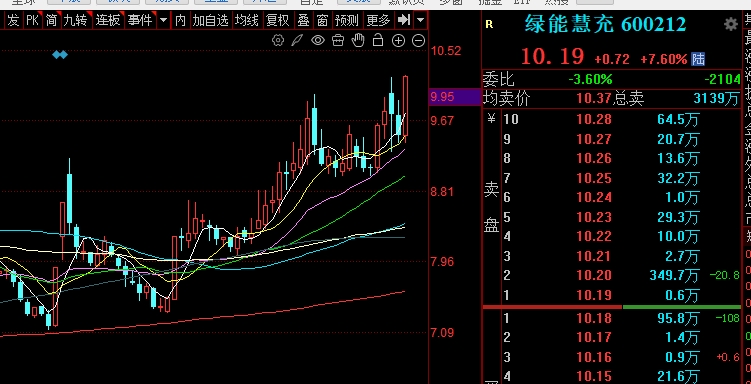Select the feather drawing pen tool

point(297,40)
